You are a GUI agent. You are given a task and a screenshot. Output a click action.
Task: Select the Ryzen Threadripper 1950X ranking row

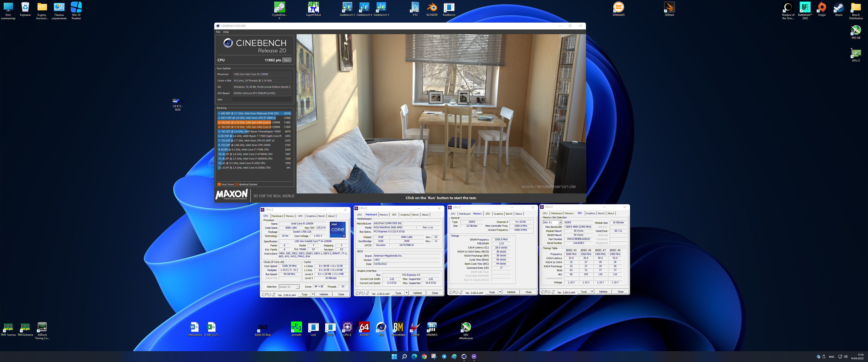point(254,132)
